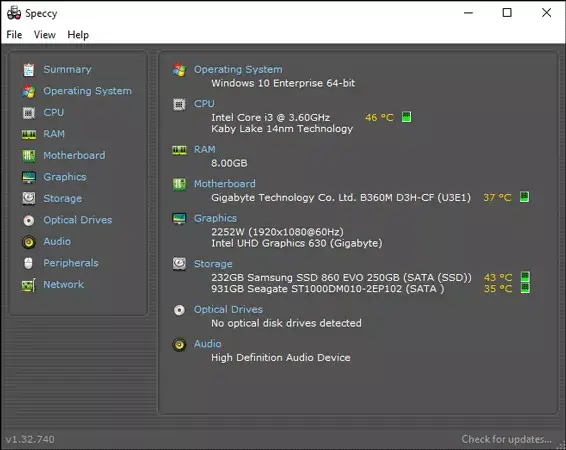Click the Network card icon in sidebar
The height and width of the screenshot is (450, 566).
29,285
